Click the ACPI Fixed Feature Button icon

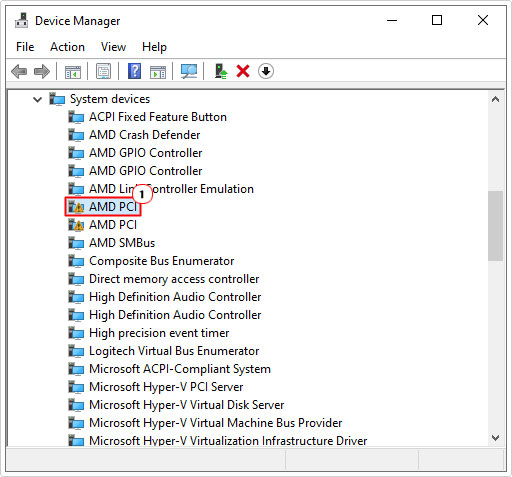[76, 117]
